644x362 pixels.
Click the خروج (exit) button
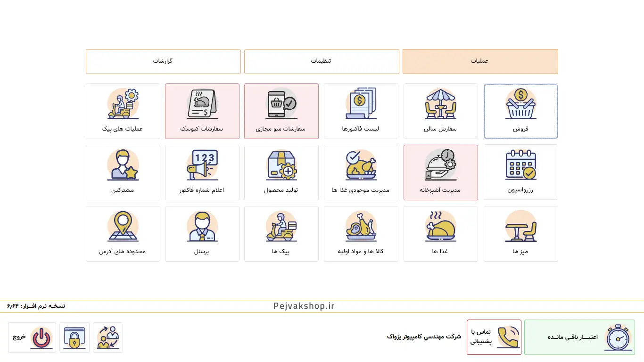coord(32,337)
